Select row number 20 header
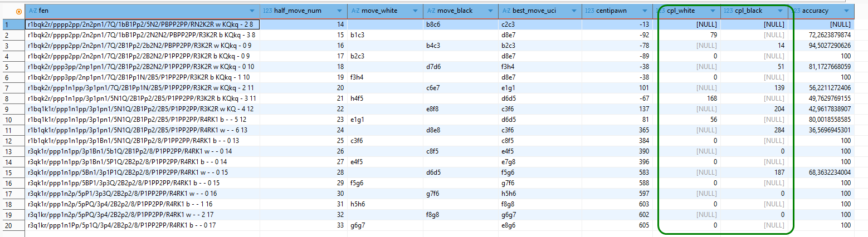The width and height of the screenshot is (868, 237). (12, 225)
